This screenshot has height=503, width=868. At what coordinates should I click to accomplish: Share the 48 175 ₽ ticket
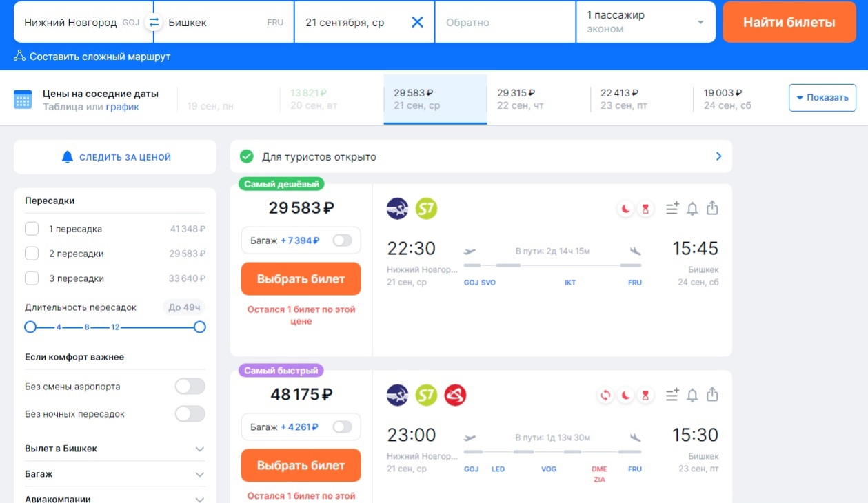click(713, 394)
